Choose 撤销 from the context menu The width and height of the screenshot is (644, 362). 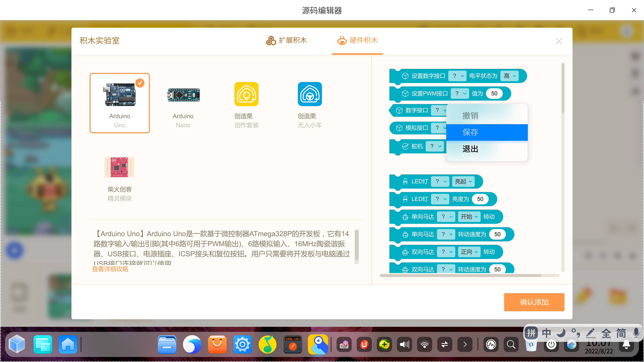(487, 116)
